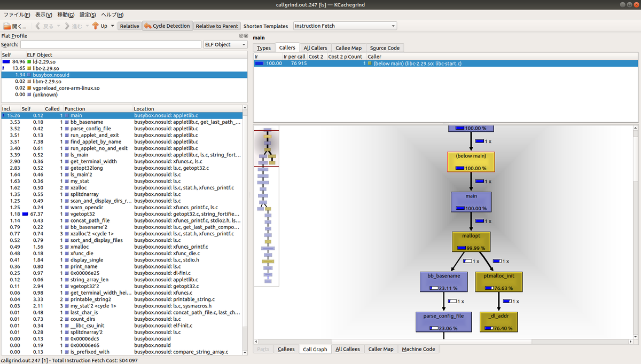Close the Flat Profile dock panel
Screen dimensions: 641x364
[x=246, y=36]
